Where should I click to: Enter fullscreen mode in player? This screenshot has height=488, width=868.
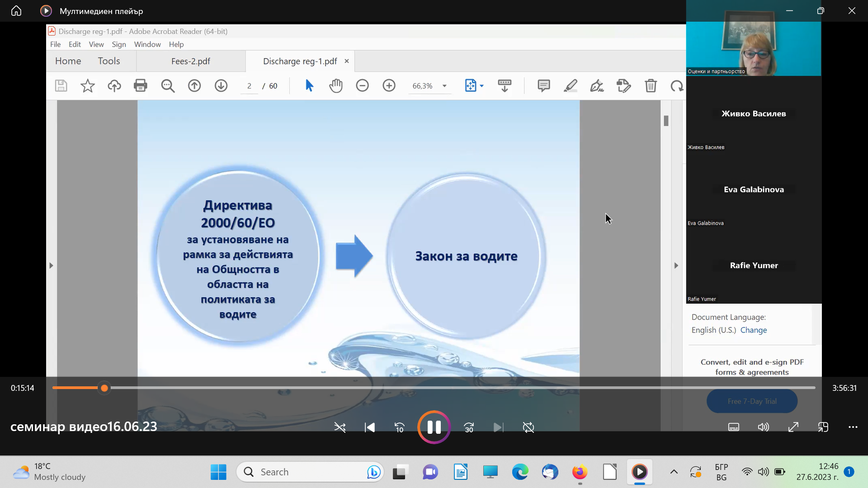click(x=793, y=427)
